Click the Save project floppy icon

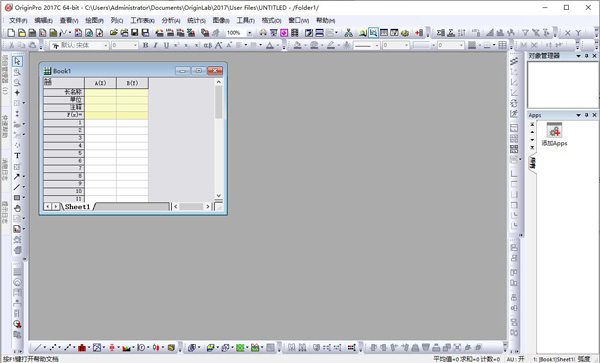[135, 33]
